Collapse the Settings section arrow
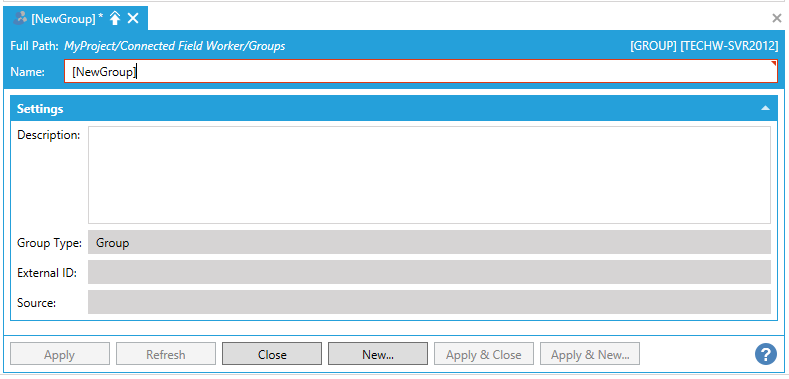Screen dimensions: 789x379 [x=765, y=108]
